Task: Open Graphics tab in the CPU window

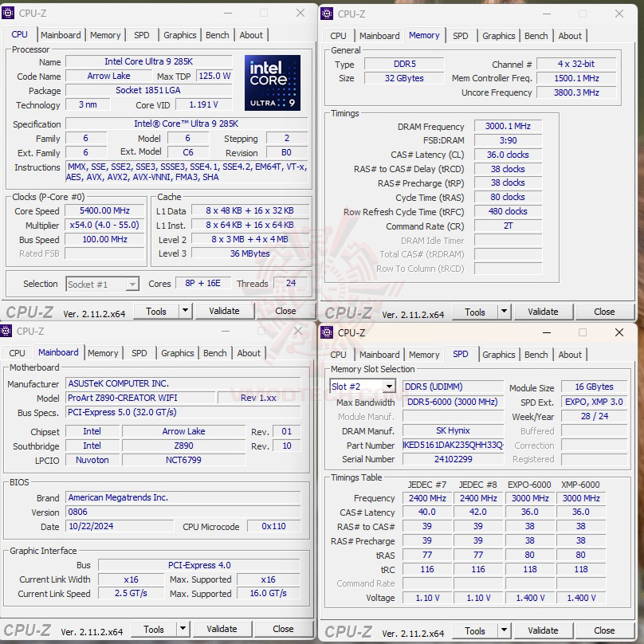Action: 180,35
